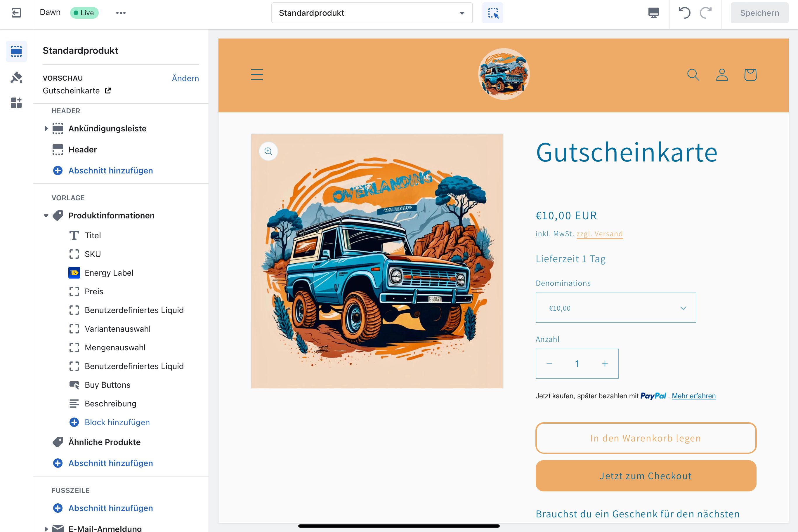Click the Ändern preview link
Screen dimensions: 798x532
tap(185, 78)
